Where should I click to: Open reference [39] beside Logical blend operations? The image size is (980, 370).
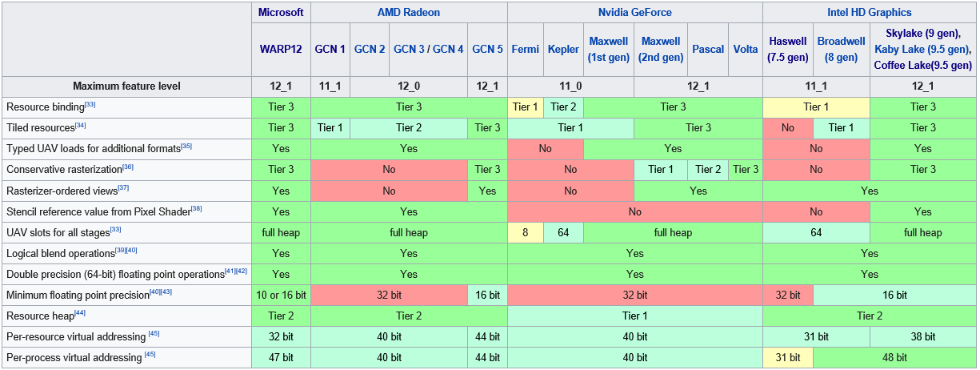(121, 251)
